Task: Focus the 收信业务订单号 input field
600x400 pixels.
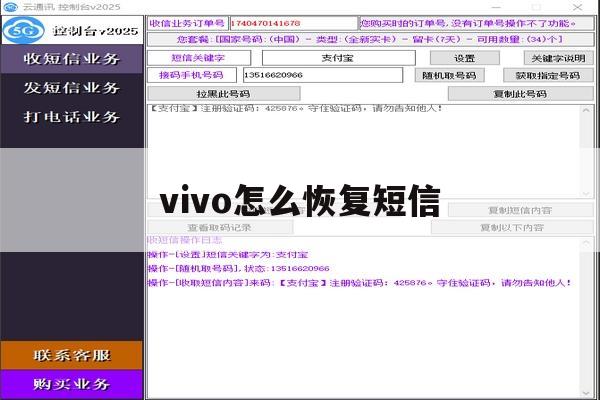Action: pyautogui.click(x=293, y=23)
